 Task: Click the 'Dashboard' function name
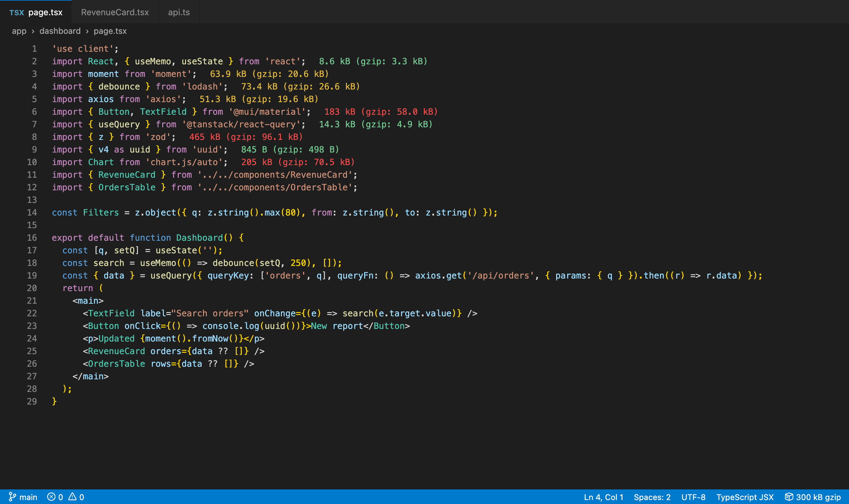(x=199, y=238)
